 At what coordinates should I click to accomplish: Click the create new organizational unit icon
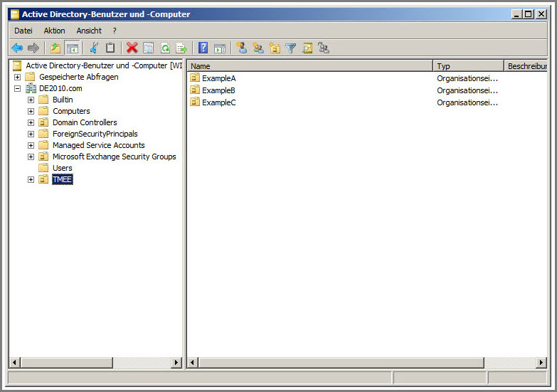click(x=275, y=48)
